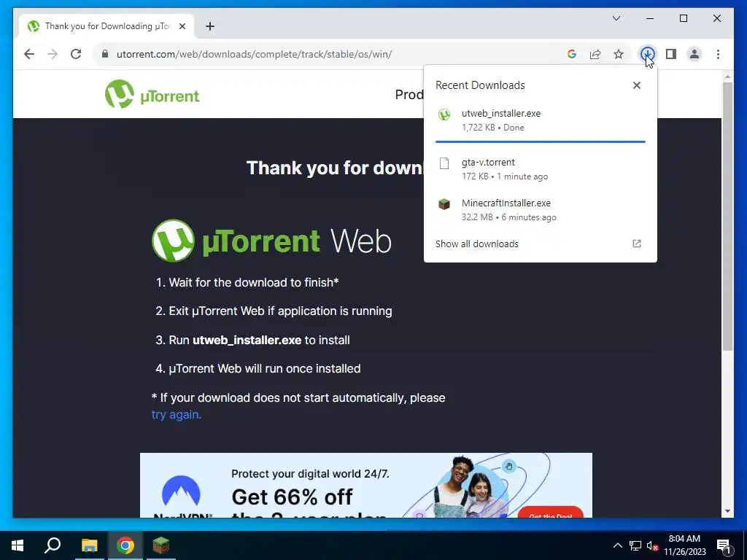This screenshot has height=560, width=747.
Task: Click the large µTorrent Web logo
Action: [x=271, y=241]
